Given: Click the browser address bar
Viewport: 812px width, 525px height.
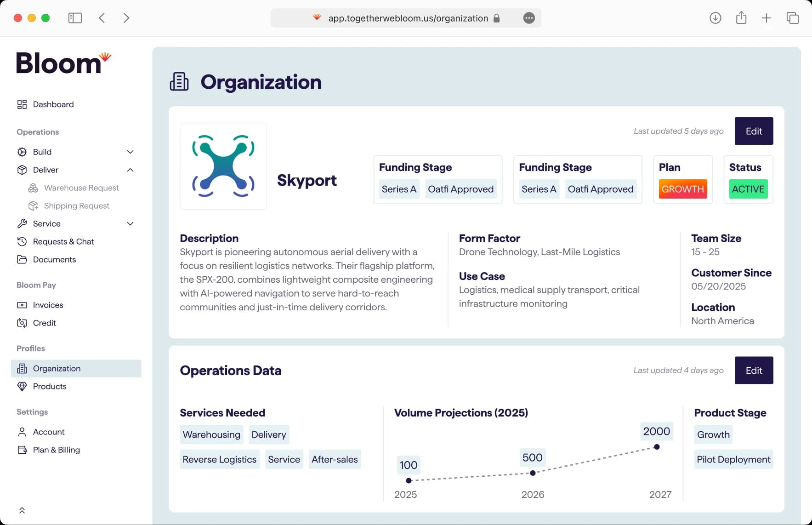Looking at the screenshot, I should tap(406, 18).
